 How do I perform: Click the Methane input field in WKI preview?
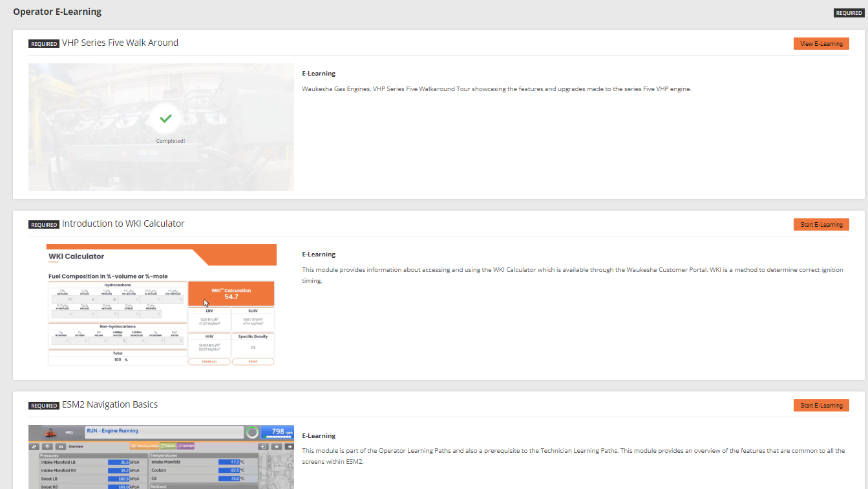point(63,300)
